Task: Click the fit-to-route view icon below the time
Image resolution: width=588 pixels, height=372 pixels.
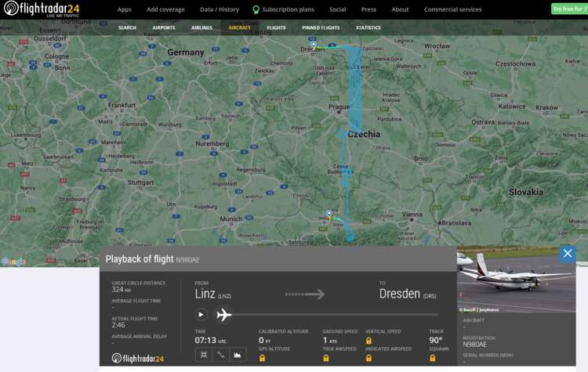Action: [x=204, y=355]
